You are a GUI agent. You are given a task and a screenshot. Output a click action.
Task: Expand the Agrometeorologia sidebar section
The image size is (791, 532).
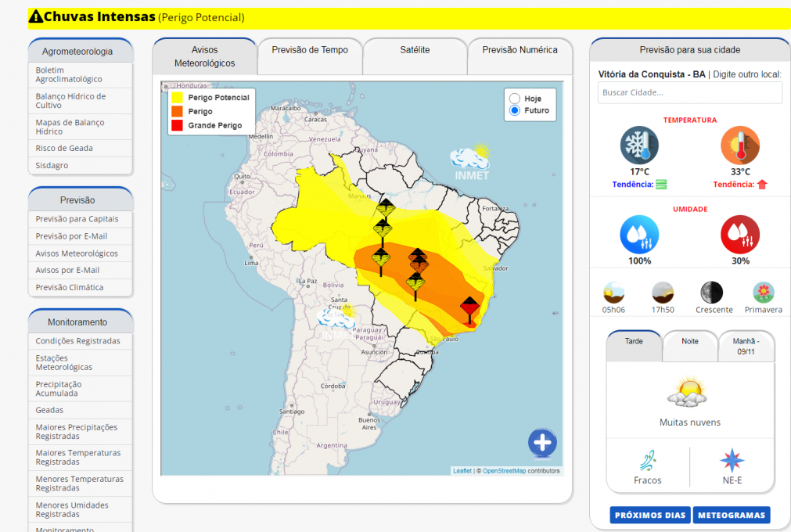click(77, 52)
